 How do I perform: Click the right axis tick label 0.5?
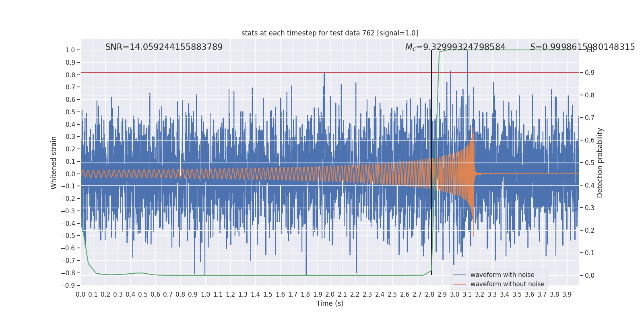tap(590, 163)
